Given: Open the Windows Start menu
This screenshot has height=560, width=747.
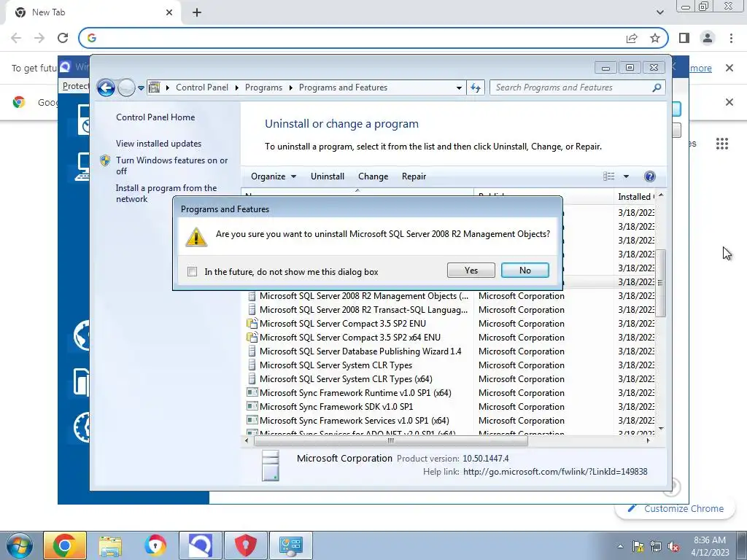Looking at the screenshot, I should pos(19,545).
